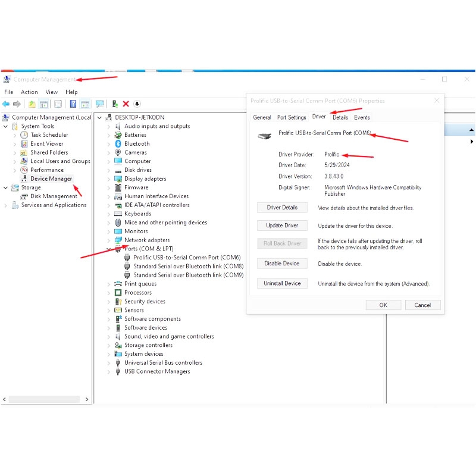Collapse the System Tools node
This screenshot has width=476, height=476.
tap(5, 126)
